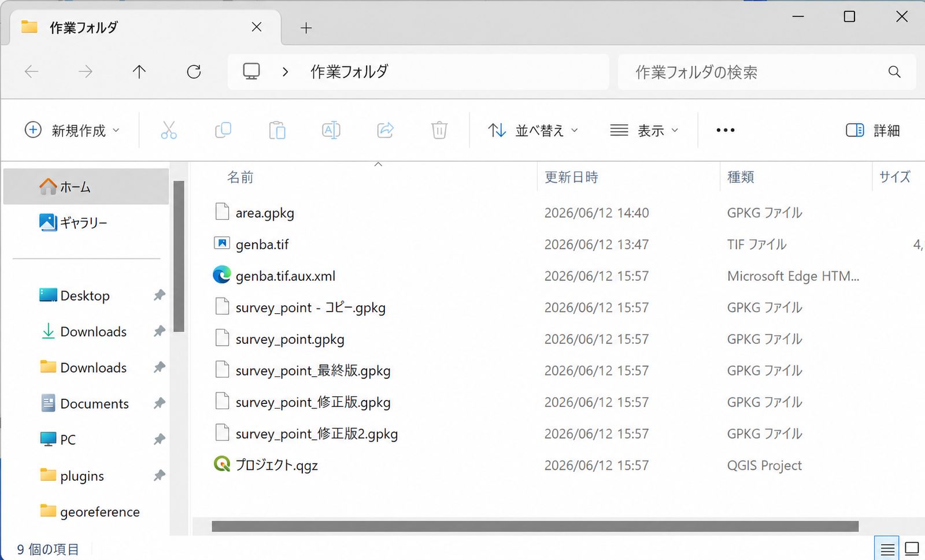Sort by the 名前 column header
The width and height of the screenshot is (925, 560).
click(240, 177)
